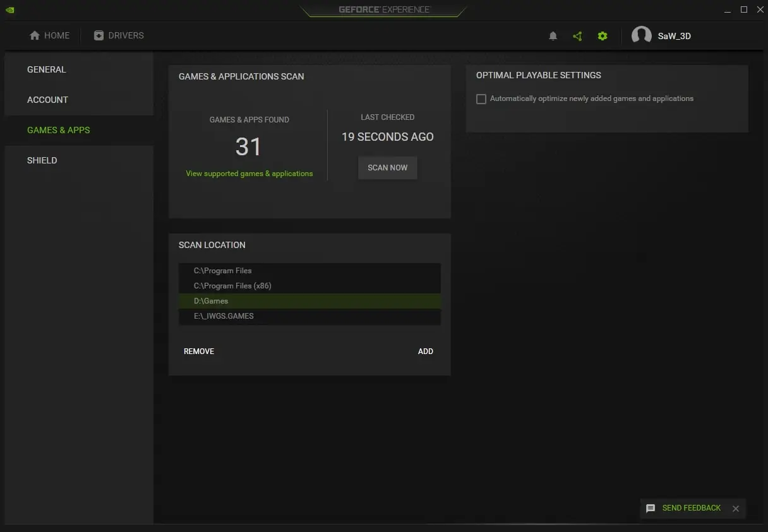Click the SaW_3D user avatar
Image resolution: width=768 pixels, height=532 pixels.
642,36
